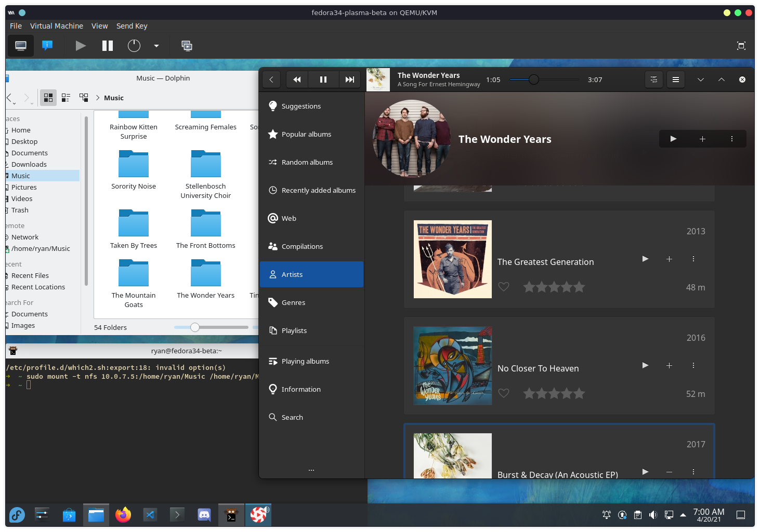Launch Firefox from the taskbar
Image resolution: width=760 pixels, height=532 pixels.
123,515
